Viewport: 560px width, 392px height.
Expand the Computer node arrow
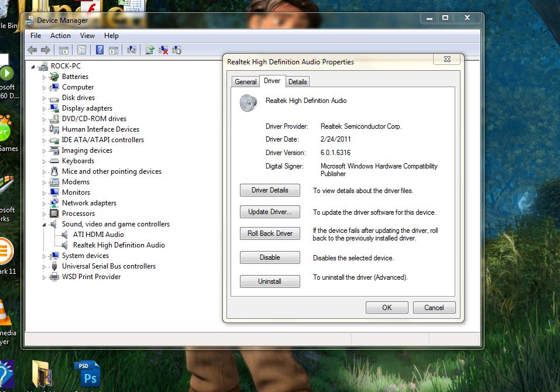44,87
